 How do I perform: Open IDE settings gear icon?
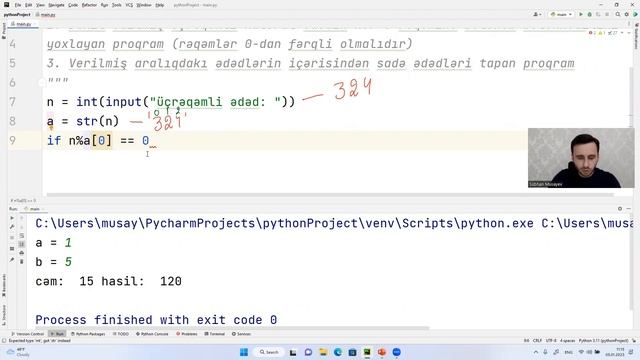(x=627, y=14)
